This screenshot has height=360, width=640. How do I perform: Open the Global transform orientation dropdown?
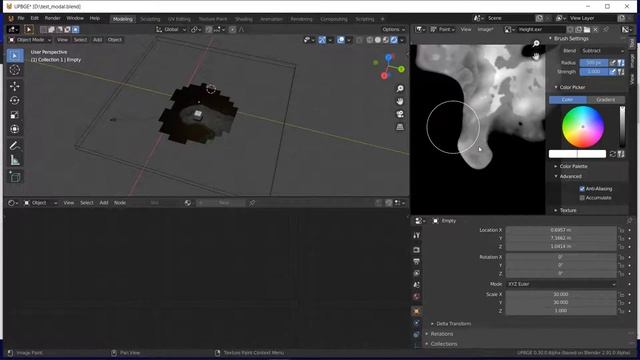pos(171,29)
